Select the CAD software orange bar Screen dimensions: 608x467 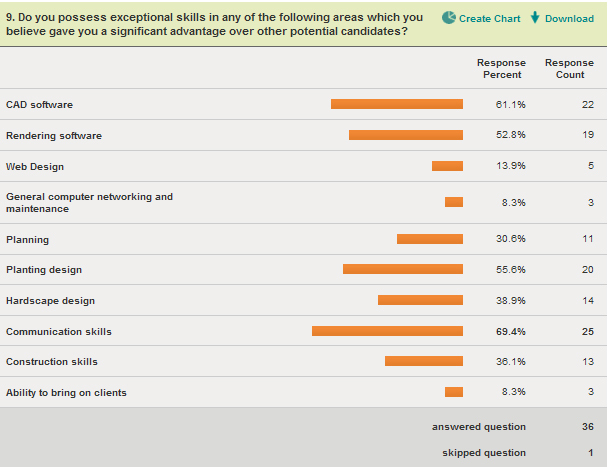(397, 104)
